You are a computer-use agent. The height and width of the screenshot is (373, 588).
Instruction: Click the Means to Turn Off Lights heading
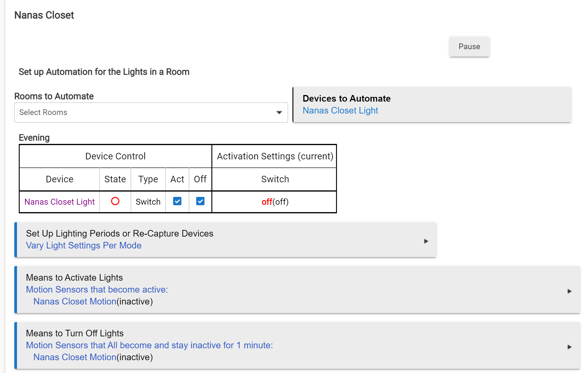point(75,333)
